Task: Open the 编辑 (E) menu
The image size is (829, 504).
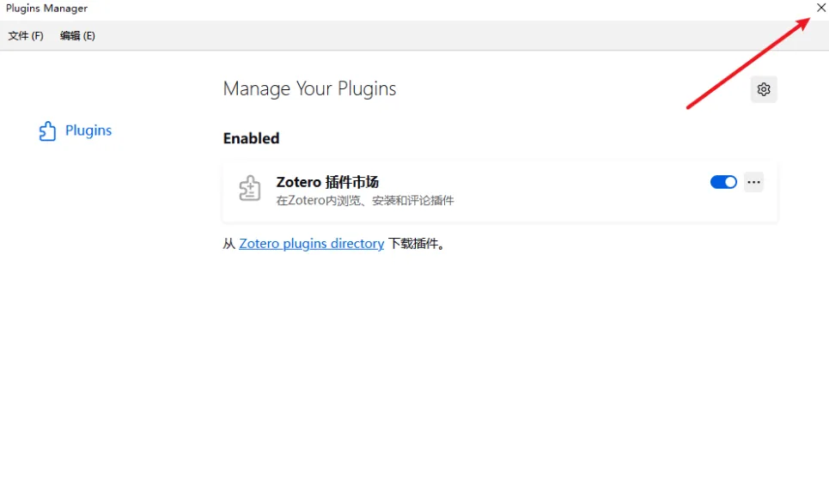Action: pos(77,36)
